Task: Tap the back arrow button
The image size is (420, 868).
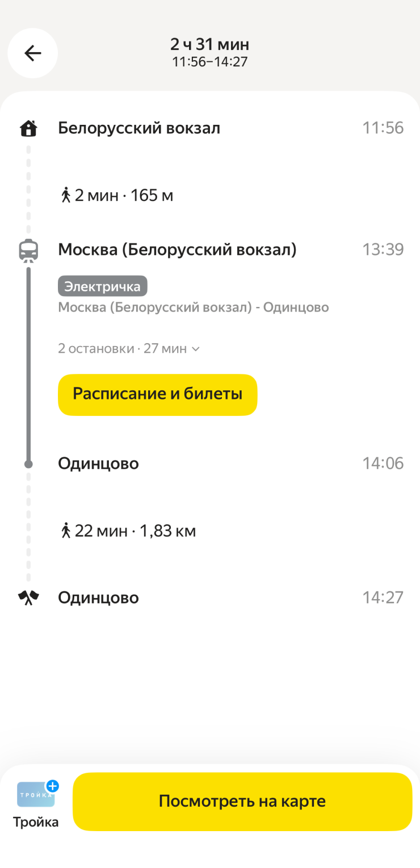Action: [x=32, y=53]
